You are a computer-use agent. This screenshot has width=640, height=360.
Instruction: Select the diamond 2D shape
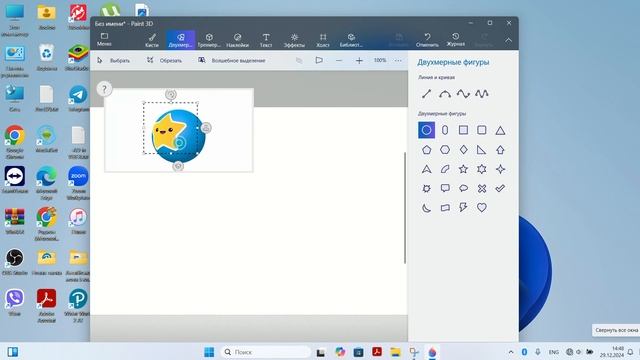463,150
